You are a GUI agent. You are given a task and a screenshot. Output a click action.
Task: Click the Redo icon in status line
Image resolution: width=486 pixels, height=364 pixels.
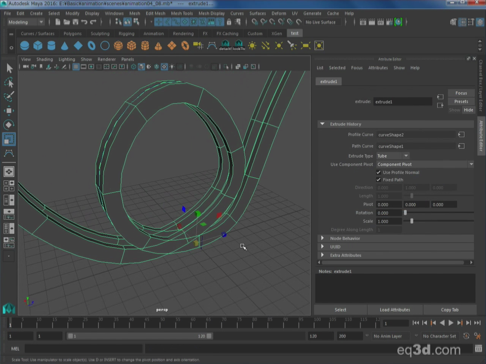pyautogui.click(x=93, y=22)
